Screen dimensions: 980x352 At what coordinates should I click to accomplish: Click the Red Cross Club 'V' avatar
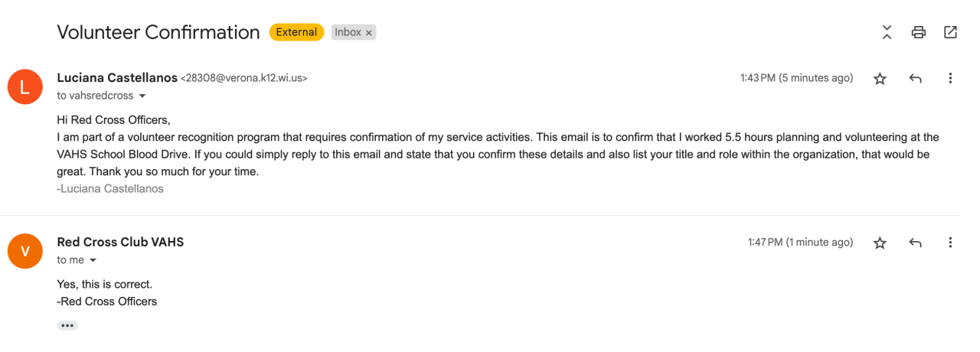pyautogui.click(x=24, y=251)
